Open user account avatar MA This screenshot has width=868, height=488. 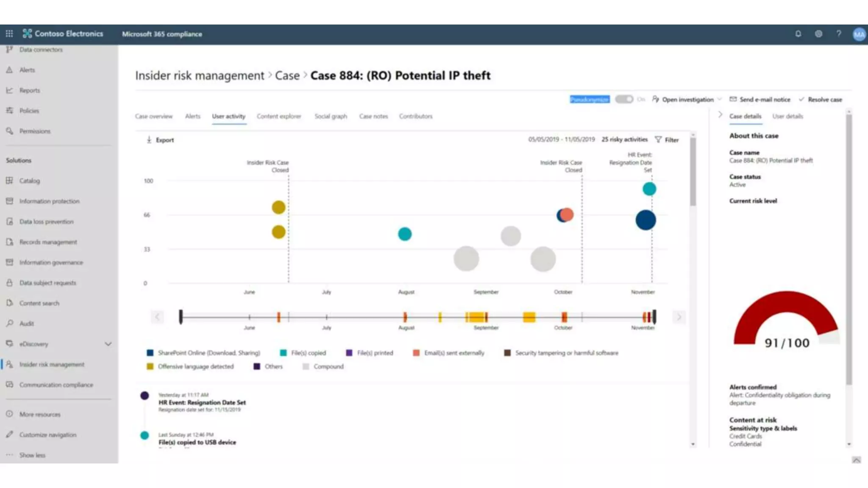click(859, 34)
